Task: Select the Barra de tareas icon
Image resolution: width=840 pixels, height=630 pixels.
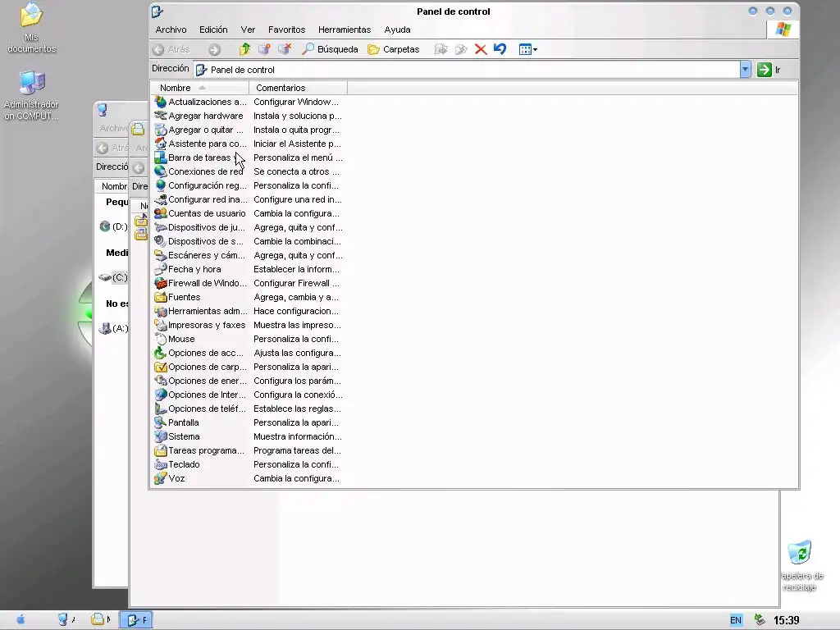Action: [x=161, y=157]
